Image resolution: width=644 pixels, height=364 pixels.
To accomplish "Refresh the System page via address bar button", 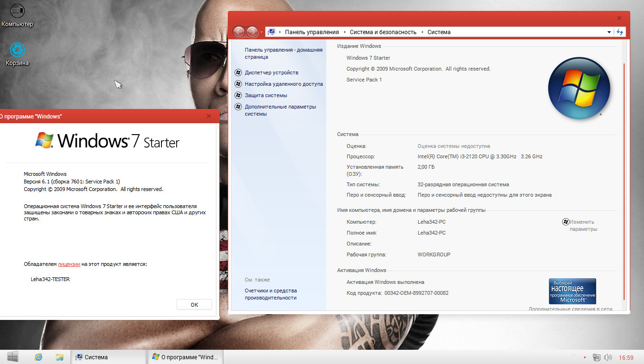I will coord(620,32).
